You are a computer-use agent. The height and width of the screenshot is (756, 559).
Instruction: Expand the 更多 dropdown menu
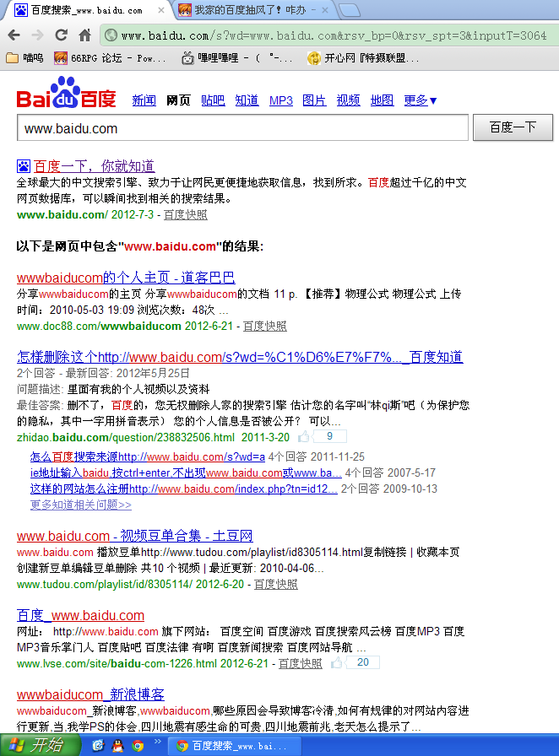point(420,100)
